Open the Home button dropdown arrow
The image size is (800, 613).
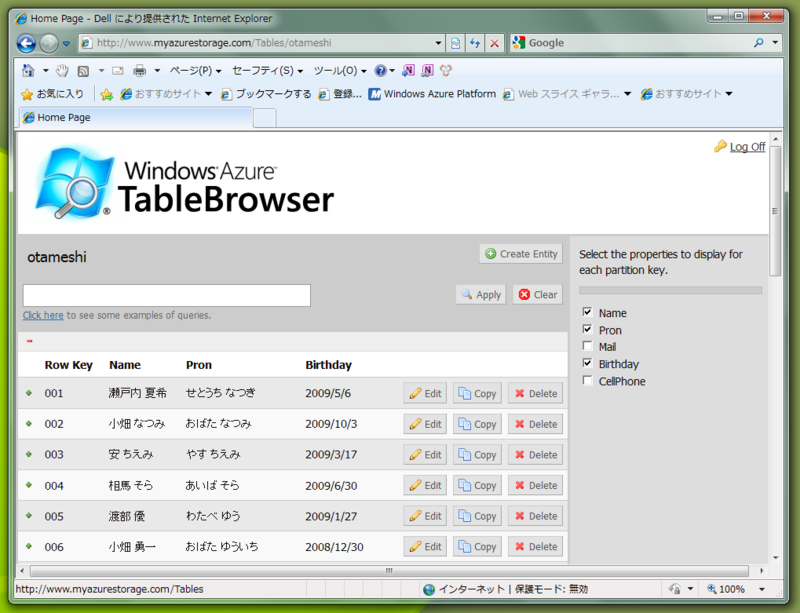(x=45, y=71)
